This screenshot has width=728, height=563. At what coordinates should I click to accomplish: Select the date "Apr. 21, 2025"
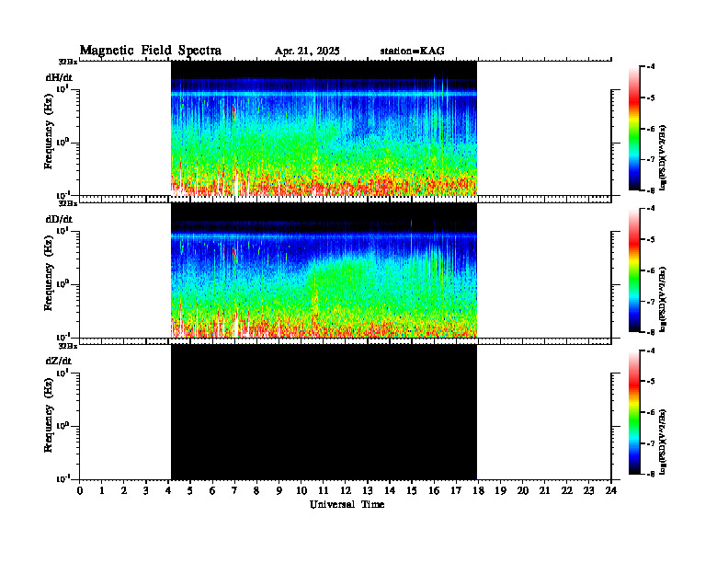[x=307, y=52]
